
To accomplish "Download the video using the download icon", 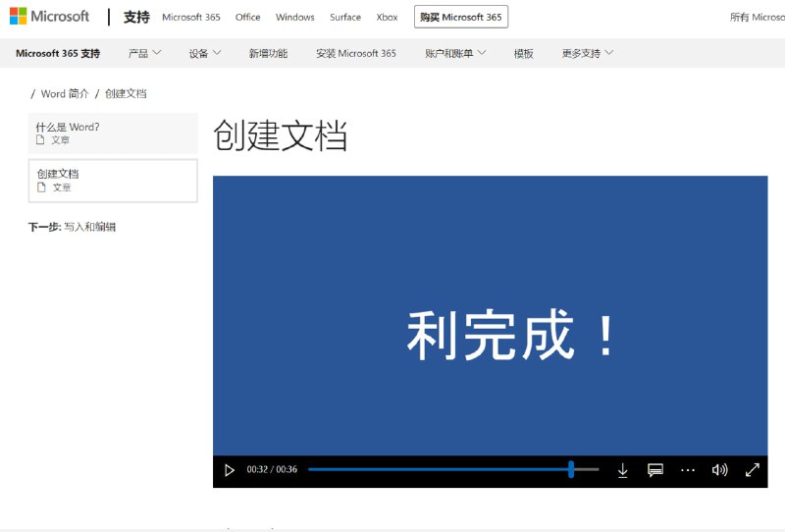I will click(622, 470).
